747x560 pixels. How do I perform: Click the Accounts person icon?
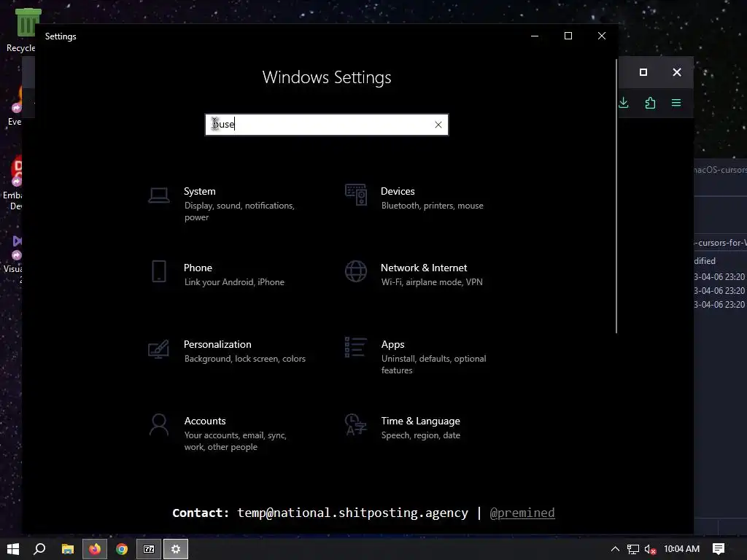click(x=158, y=424)
